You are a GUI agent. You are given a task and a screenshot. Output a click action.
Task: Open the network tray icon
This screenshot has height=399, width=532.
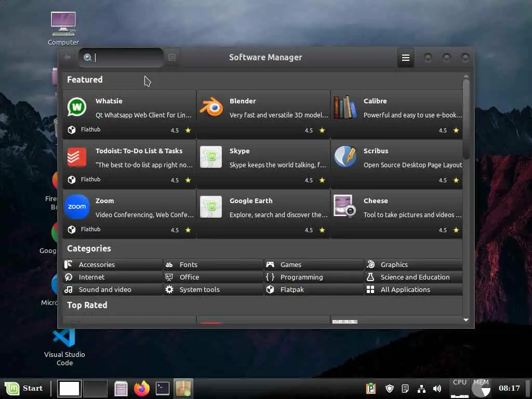point(421,389)
